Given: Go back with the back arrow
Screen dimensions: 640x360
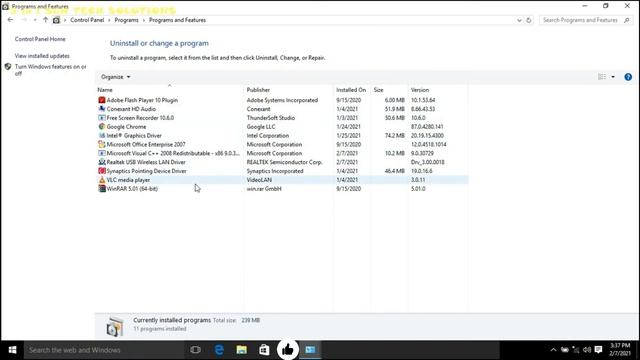Looking at the screenshot, I should click(x=11, y=20).
